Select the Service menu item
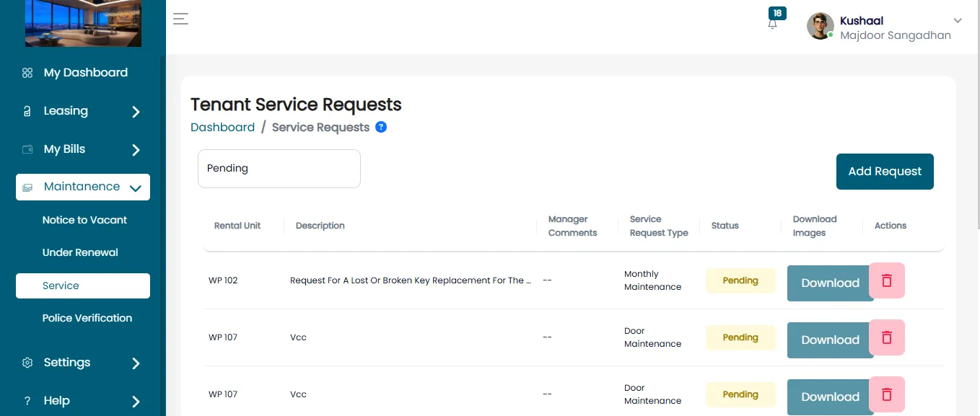Image resolution: width=980 pixels, height=416 pixels. click(83, 286)
